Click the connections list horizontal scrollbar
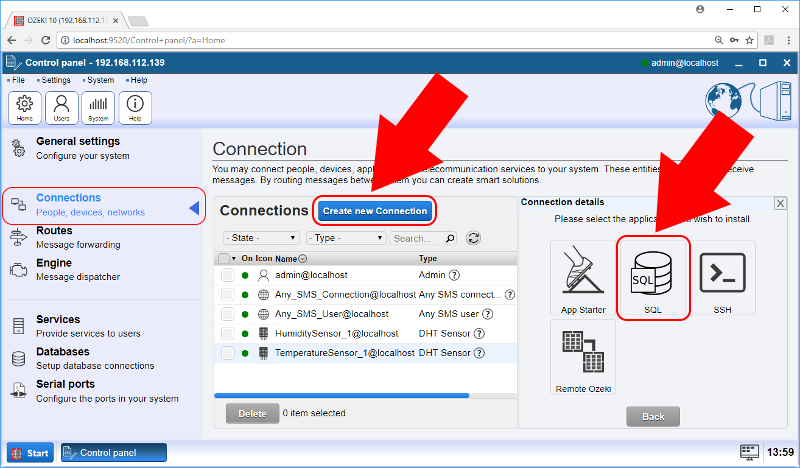800x468 pixels. pyautogui.click(x=341, y=395)
